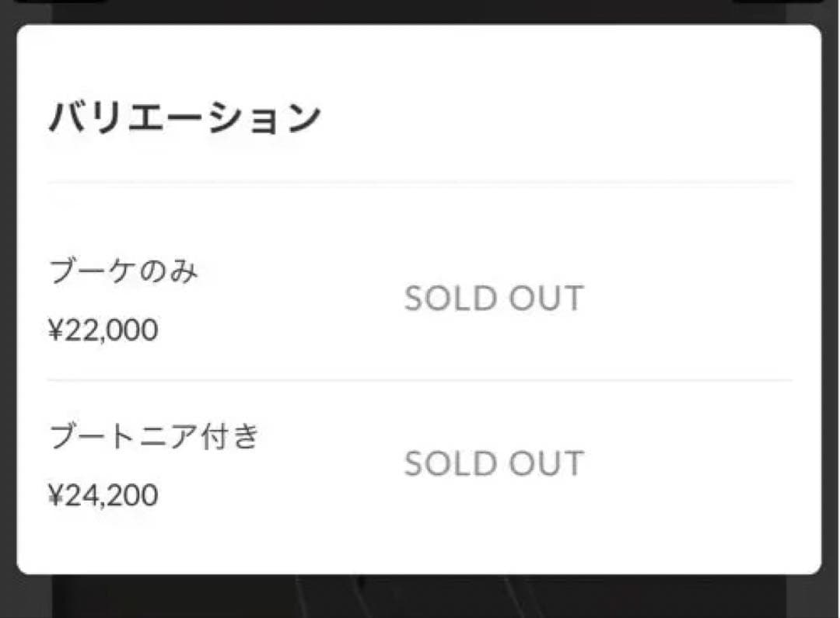
Task: Click the divider line under バリエーション heading
Action: pos(420,183)
